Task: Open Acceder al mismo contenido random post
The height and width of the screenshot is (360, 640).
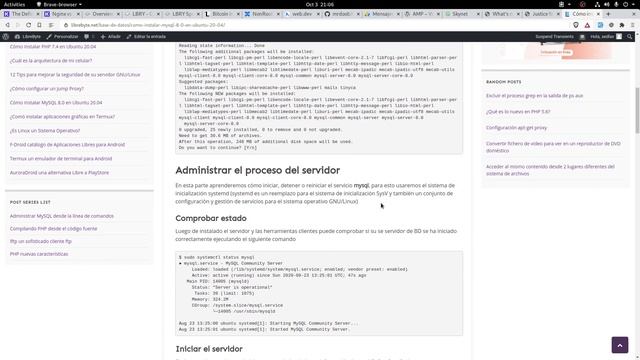Action: click(550, 170)
